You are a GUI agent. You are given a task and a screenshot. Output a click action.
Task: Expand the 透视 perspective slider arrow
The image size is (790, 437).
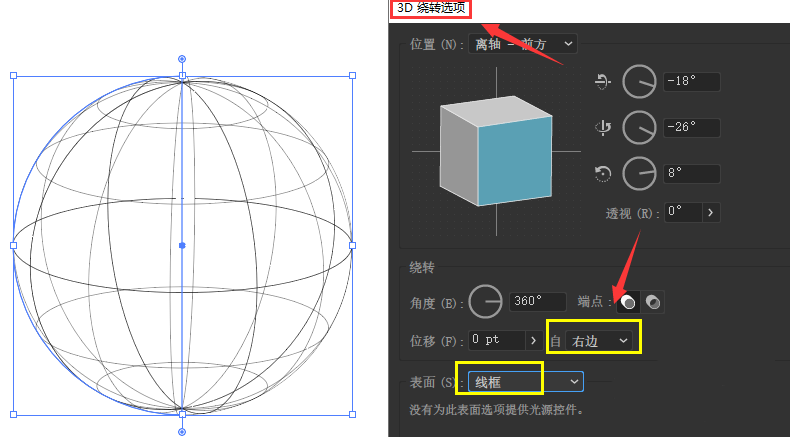click(711, 212)
